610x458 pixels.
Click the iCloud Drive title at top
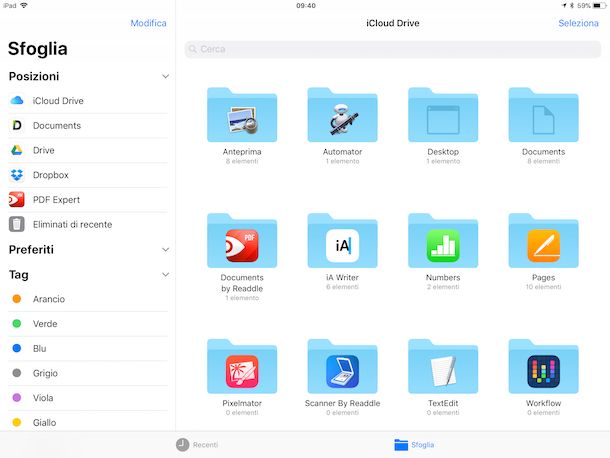393,23
